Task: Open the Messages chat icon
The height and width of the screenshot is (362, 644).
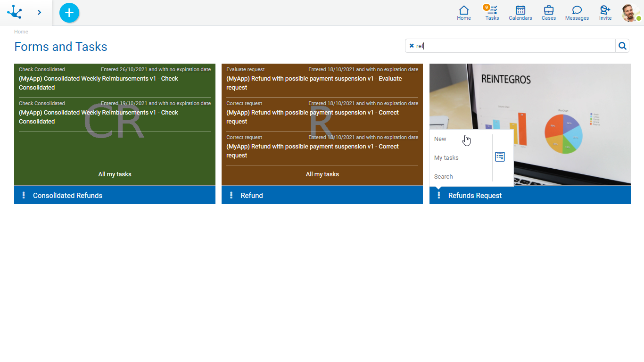Action: pyautogui.click(x=577, y=13)
